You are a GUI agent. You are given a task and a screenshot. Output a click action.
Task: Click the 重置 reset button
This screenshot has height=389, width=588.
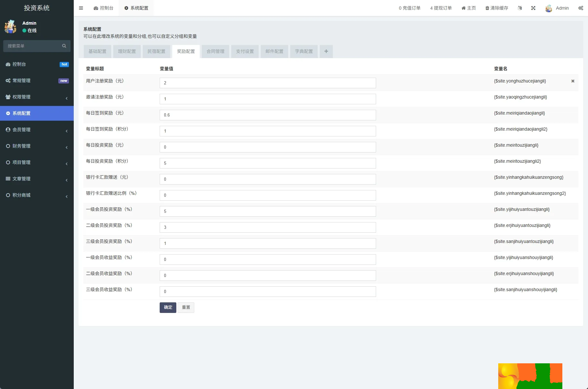[186, 307]
